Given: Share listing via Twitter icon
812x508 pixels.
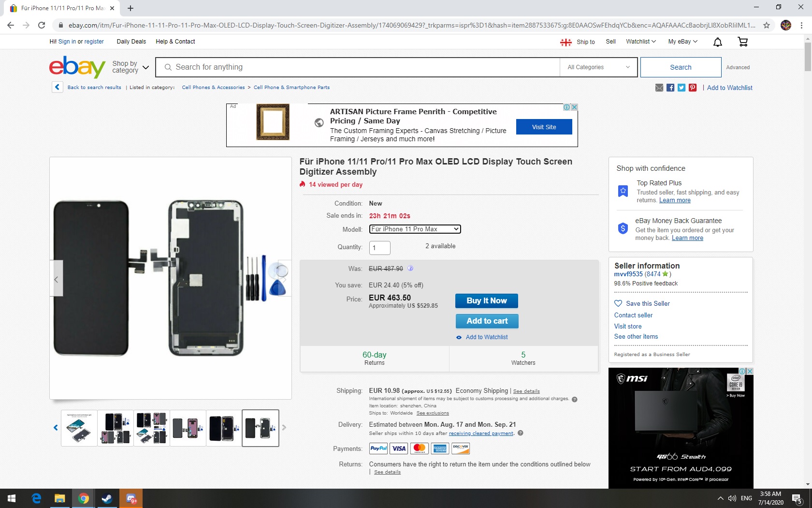Looking at the screenshot, I should click(681, 88).
